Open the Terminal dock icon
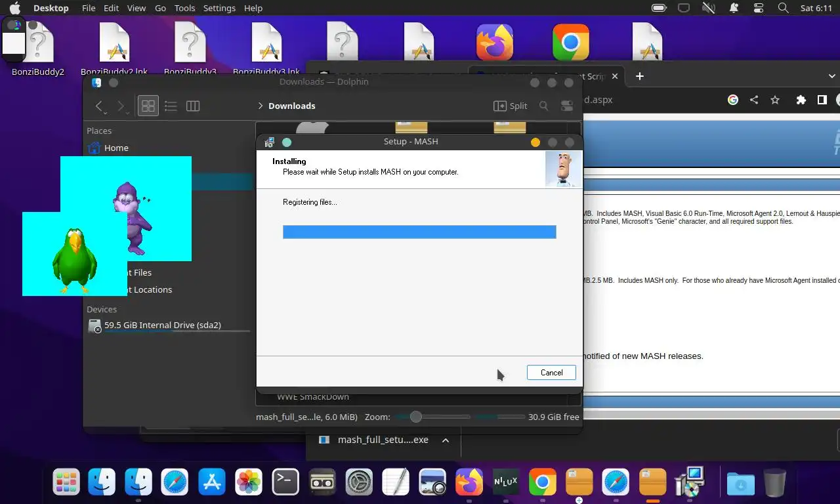This screenshot has height=504, width=840. point(285,482)
